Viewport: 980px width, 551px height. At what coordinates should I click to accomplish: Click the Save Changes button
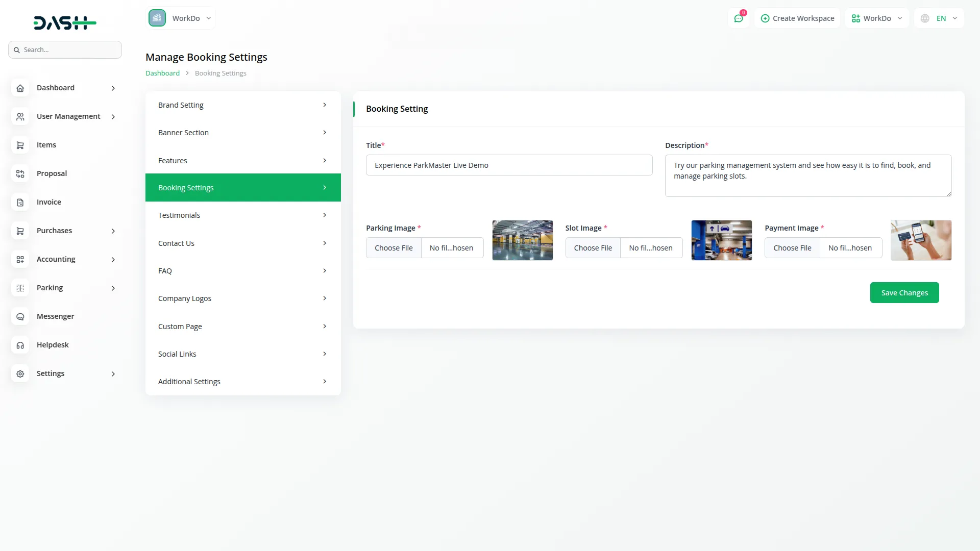(x=904, y=293)
